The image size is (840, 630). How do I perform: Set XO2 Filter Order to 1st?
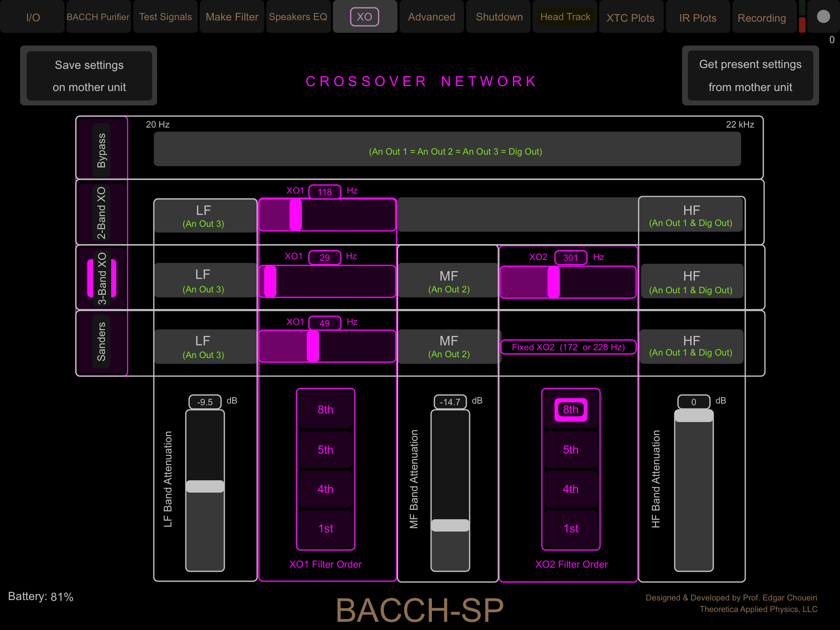571,528
